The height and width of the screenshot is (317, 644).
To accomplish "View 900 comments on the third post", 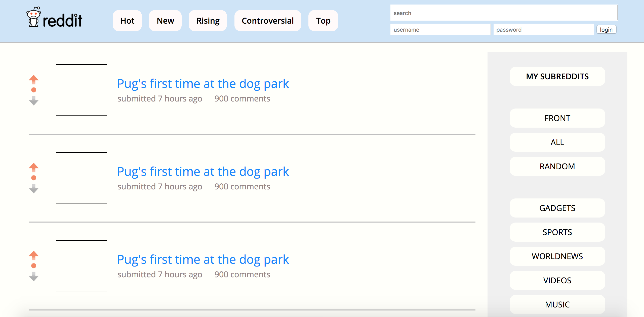I will coord(242,274).
